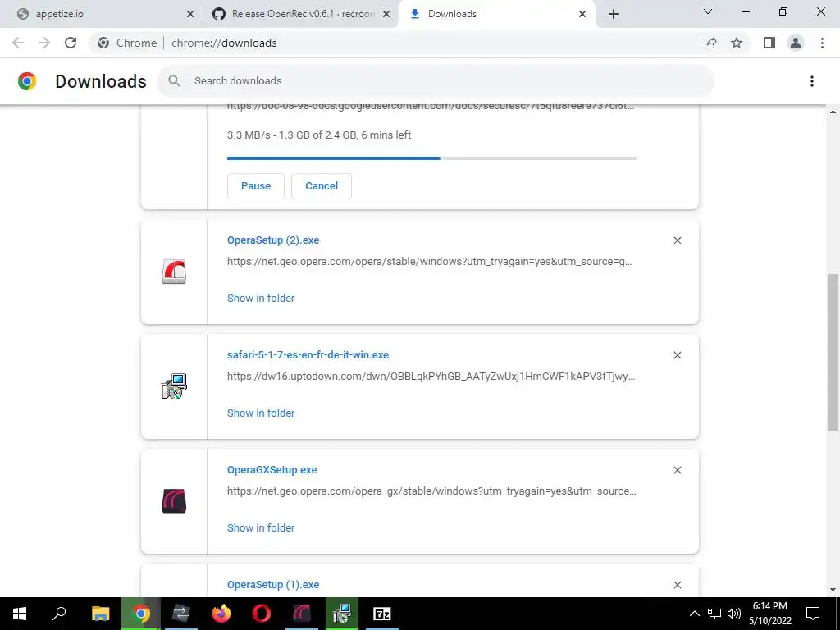Open Chrome's main three-dot menu
840x630 pixels.
(x=822, y=43)
